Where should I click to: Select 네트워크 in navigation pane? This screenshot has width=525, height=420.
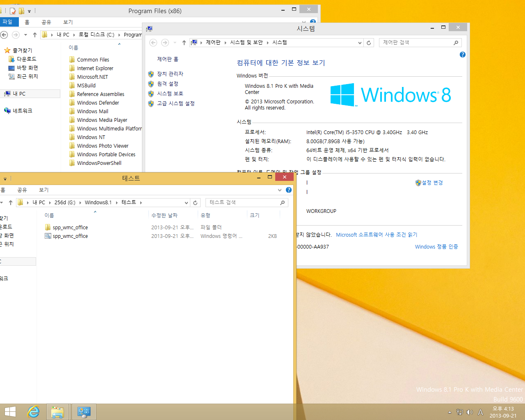point(22,111)
